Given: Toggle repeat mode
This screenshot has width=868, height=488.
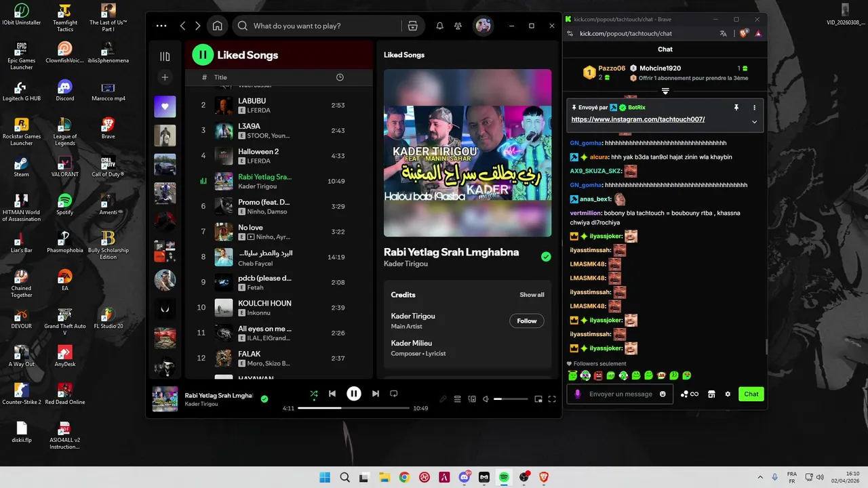Looking at the screenshot, I should [x=393, y=393].
